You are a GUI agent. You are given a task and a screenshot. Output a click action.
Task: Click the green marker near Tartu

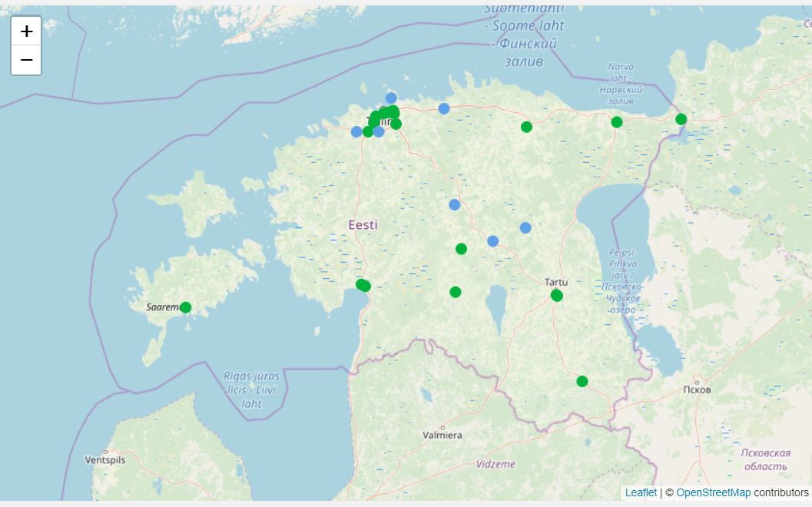[x=556, y=293]
